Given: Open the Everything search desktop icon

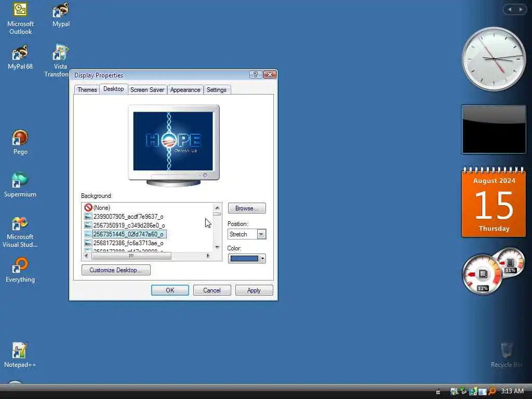Looking at the screenshot, I should click(x=20, y=270).
